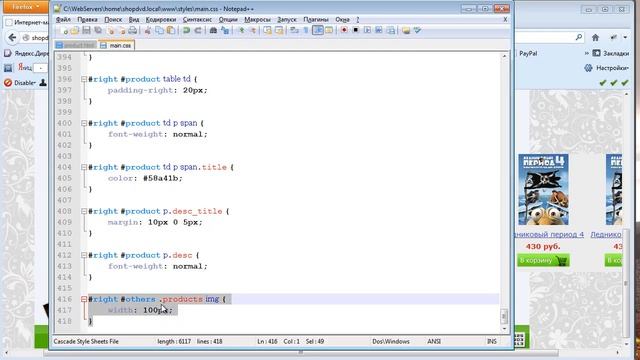
Task: Switch to the main.css tab
Action: point(116,45)
